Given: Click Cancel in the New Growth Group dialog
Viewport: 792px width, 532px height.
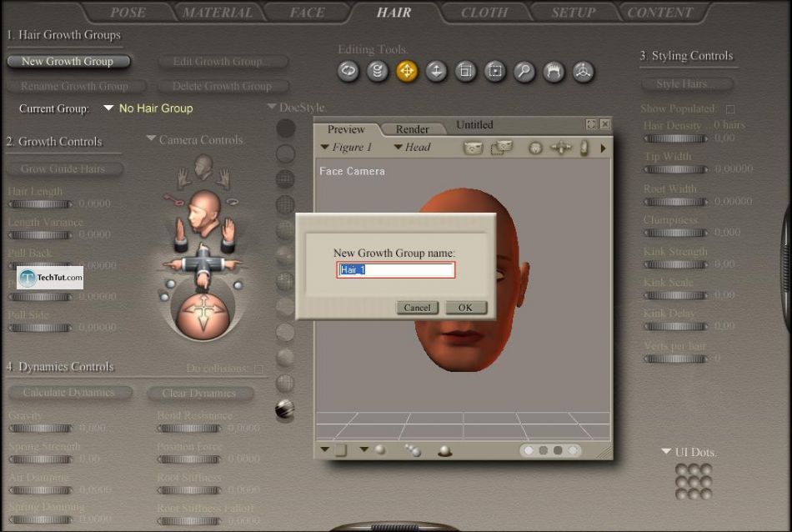Looking at the screenshot, I should [417, 308].
